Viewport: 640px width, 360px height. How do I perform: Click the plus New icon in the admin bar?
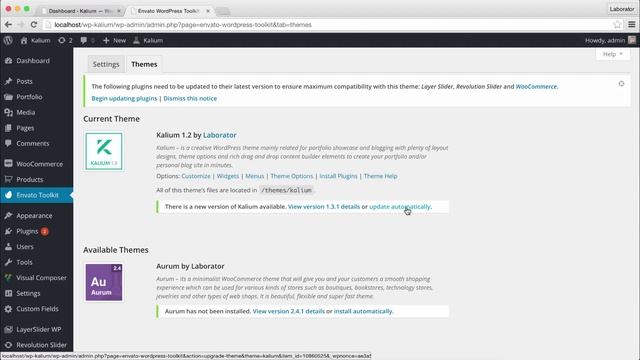point(106,40)
